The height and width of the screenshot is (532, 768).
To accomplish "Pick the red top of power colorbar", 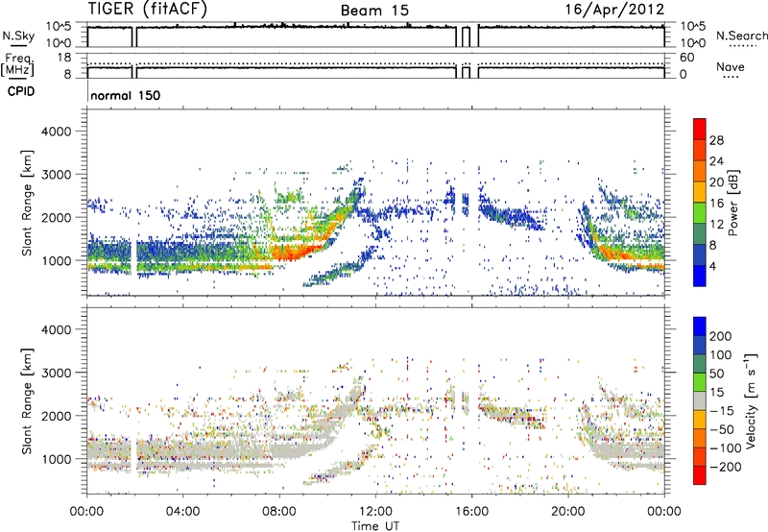I will click(700, 127).
